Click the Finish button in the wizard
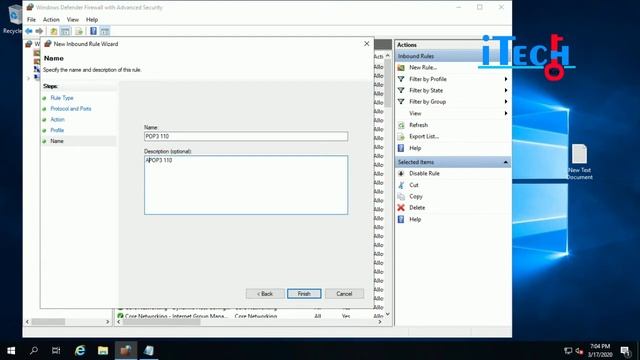 point(304,293)
